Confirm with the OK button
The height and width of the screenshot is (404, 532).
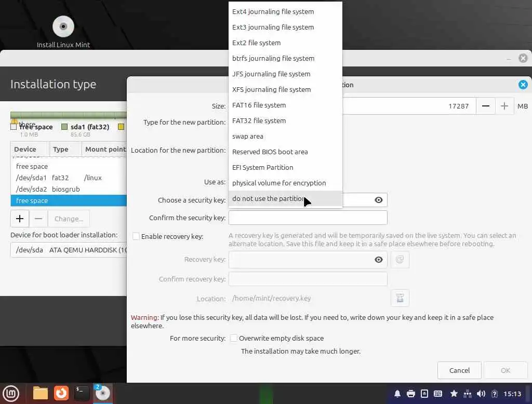click(506, 370)
